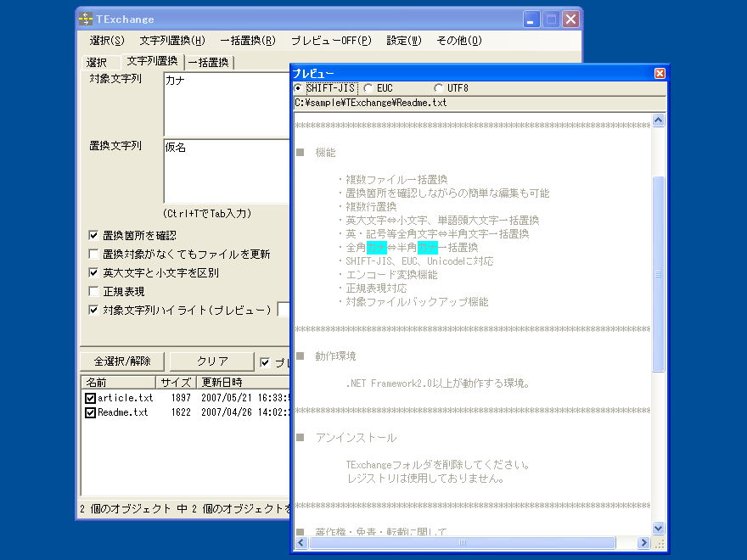Viewport: 747px width, 560px height.
Task: Click the preview window resize grip
Action: pos(660,543)
